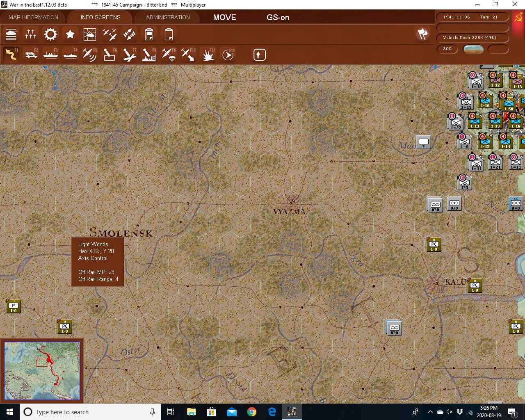Viewport: 525px width, 420px height.
Task: Select F8 bomb city mode
Action: pyautogui.click(x=149, y=55)
